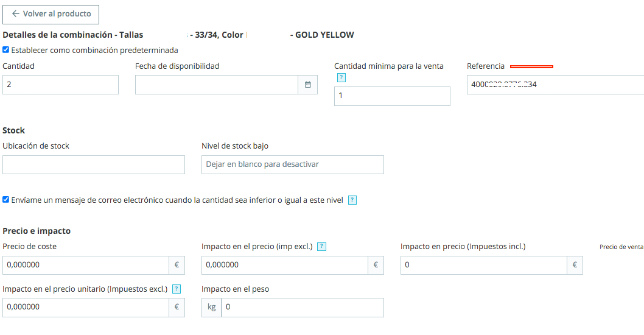The width and height of the screenshot is (644, 335).
Task: Click the Ubicación de stock field
Action: click(94, 164)
